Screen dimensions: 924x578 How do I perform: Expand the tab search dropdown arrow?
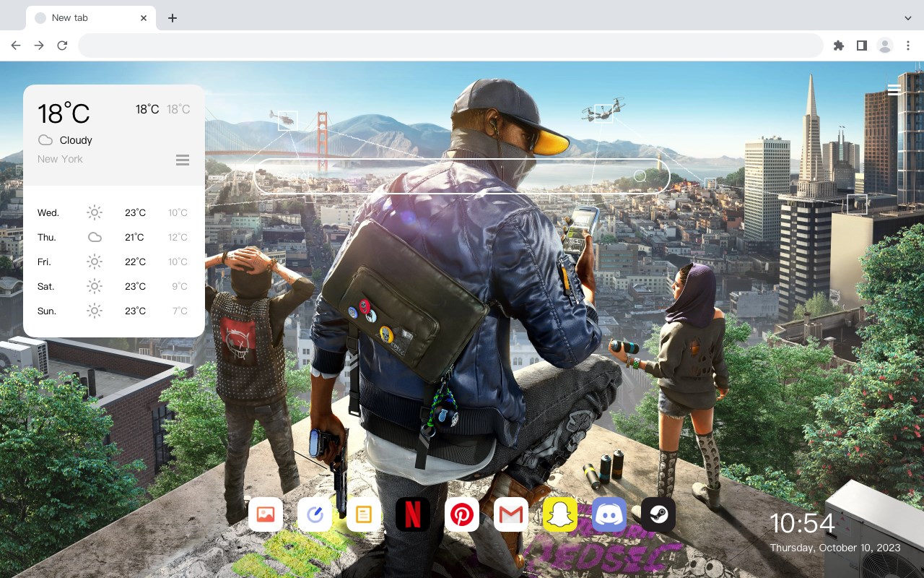[907, 18]
